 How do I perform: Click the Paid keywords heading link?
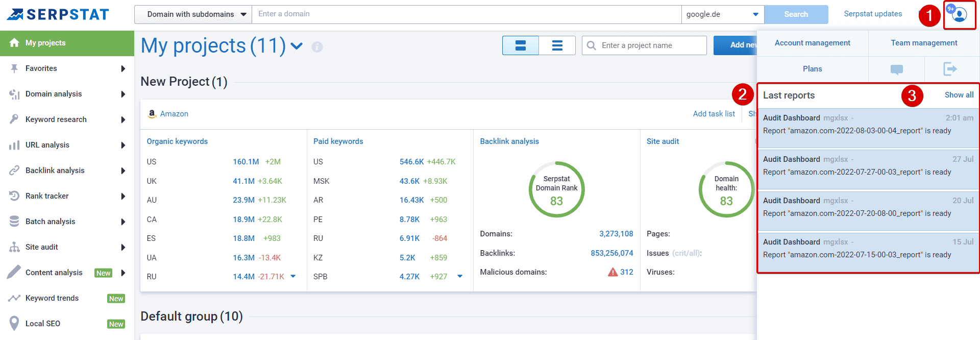coord(338,141)
